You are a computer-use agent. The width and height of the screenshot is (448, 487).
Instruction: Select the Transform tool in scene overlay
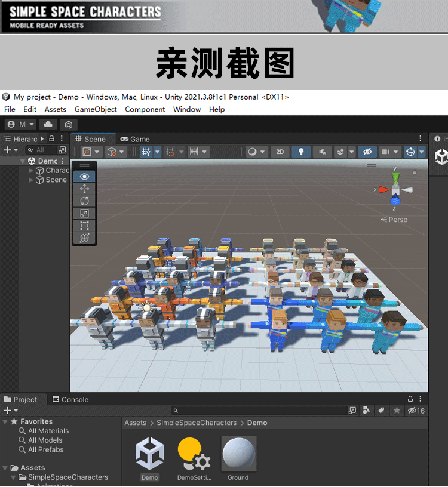pos(84,238)
